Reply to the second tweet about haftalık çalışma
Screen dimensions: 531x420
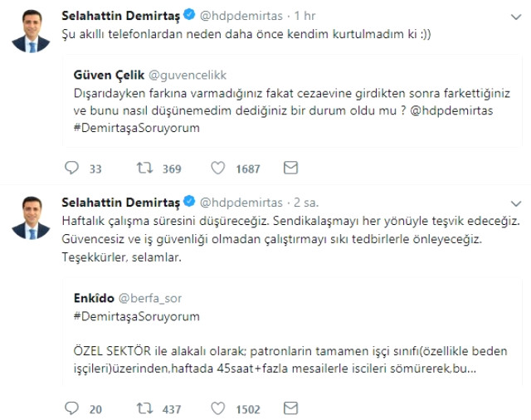click(71, 408)
